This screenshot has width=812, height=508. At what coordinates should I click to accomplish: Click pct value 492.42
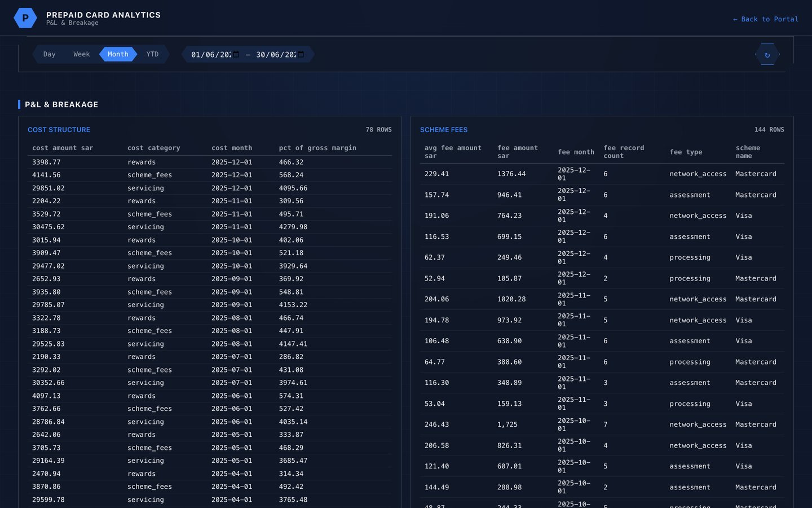point(291,487)
